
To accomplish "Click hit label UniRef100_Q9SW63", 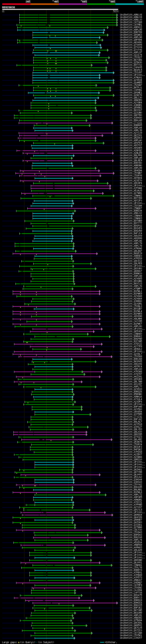I will click(131, 35).
